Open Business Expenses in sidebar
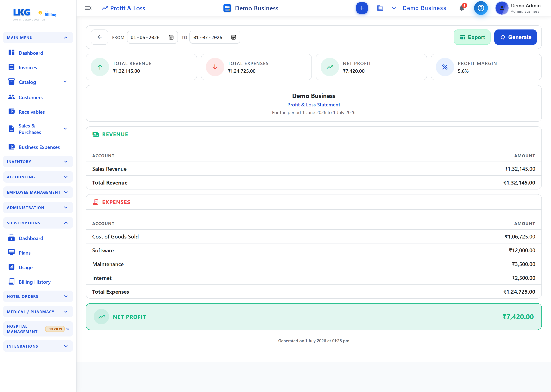Image resolution: width=551 pixels, height=392 pixels. [x=38, y=147]
